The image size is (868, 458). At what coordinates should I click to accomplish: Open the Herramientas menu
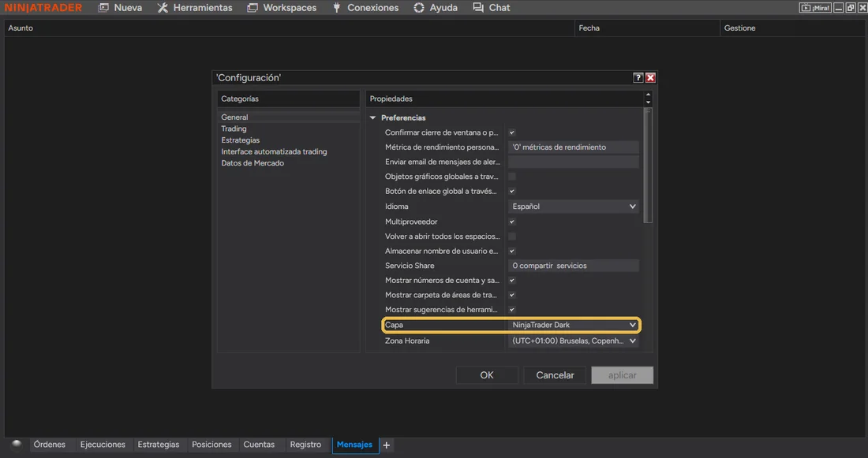point(195,8)
